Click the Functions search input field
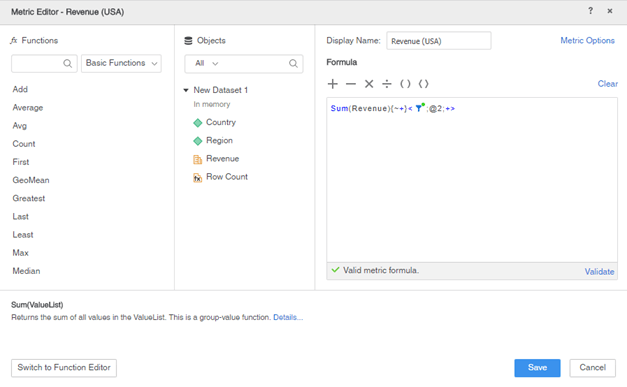627x387 pixels. pos(44,64)
